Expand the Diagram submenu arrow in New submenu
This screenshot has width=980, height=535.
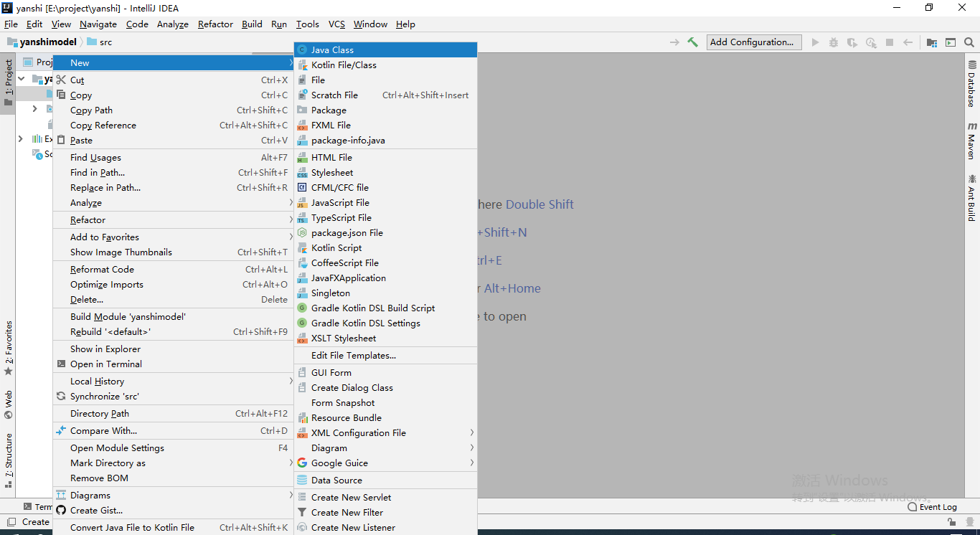coord(472,448)
